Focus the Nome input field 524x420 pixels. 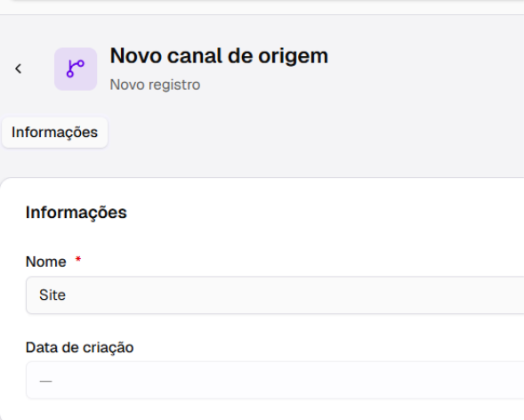click(x=275, y=295)
